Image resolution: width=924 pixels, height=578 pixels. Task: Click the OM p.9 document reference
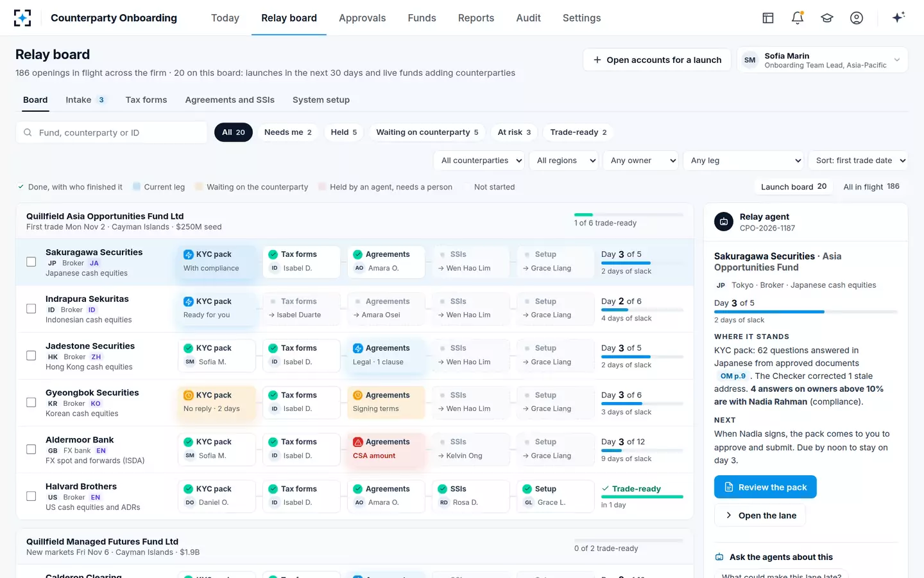[x=733, y=376]
